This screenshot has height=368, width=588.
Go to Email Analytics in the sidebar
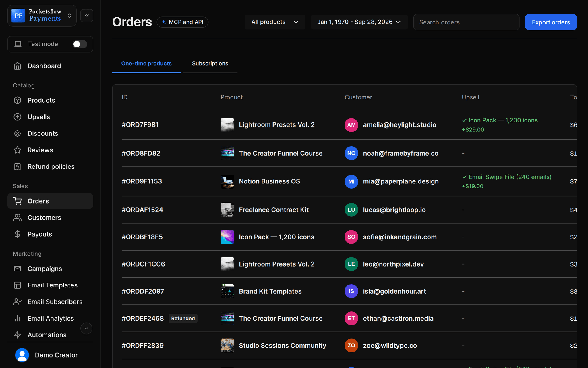pos(50,318)
